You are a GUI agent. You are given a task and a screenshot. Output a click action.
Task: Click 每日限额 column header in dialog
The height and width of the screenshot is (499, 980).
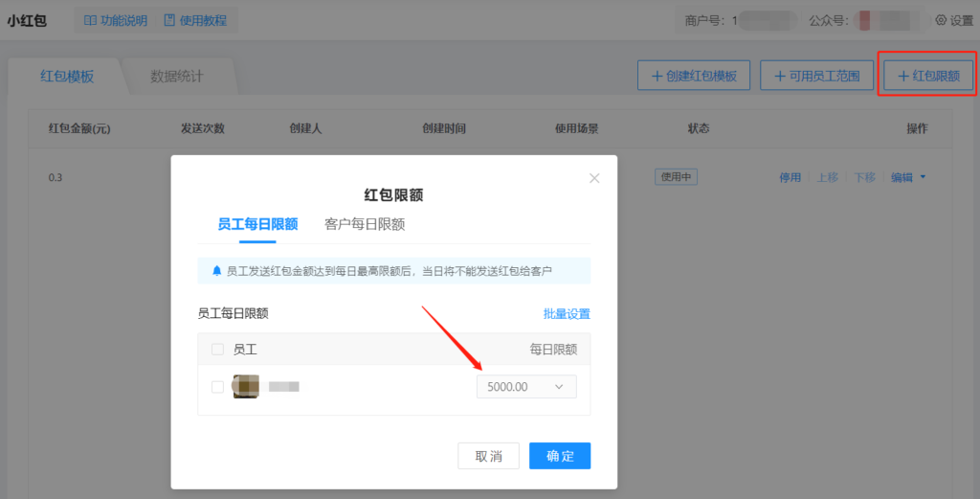pos(553,350)
